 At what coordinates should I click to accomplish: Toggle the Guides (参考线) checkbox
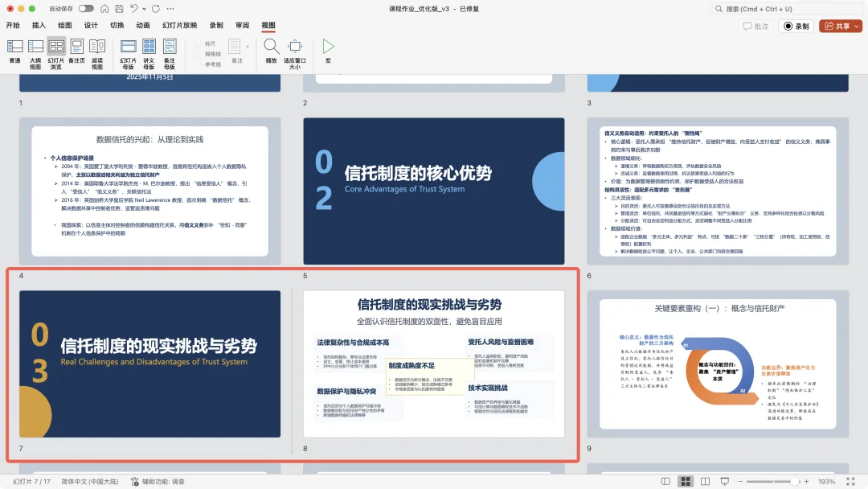coord(198,64)
